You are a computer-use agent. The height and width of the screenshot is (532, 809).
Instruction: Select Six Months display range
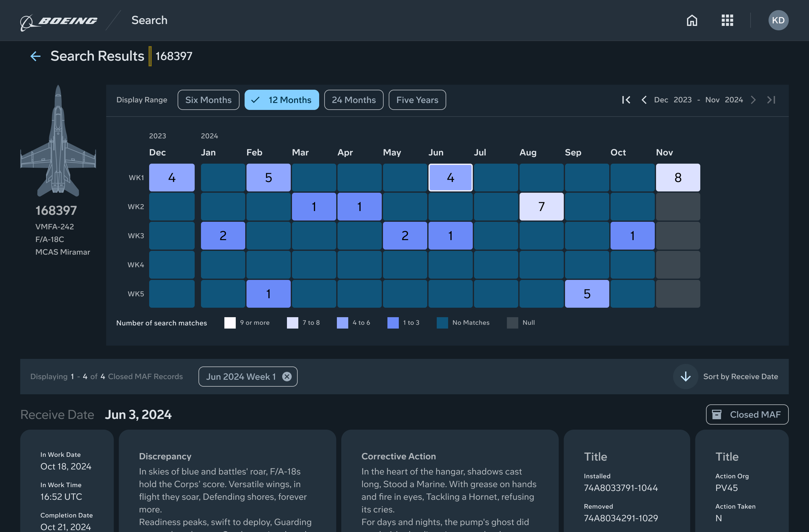[x=208, y=100]
